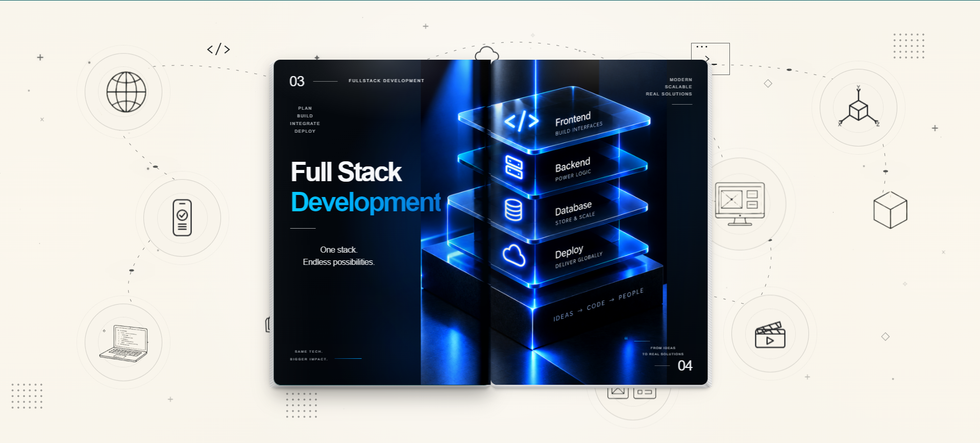Click the server icon on Backend layer
The image size is (980, 443).
(x=514, y=167)
